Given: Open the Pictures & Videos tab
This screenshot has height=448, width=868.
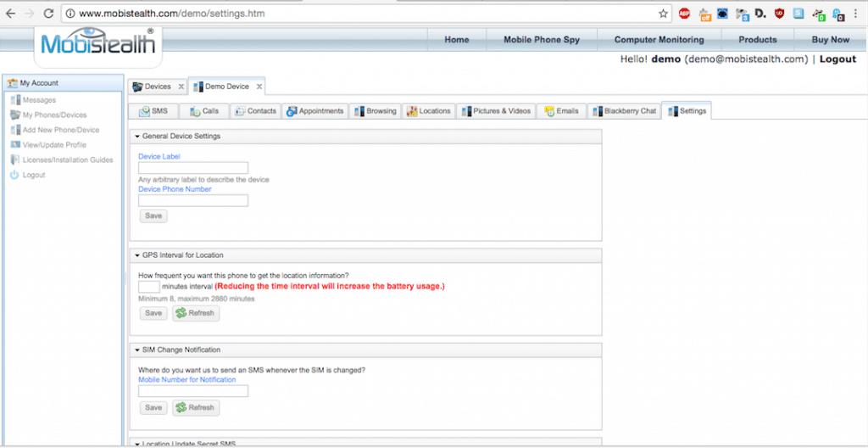Looking at the screenshot, I should (x=496, y=111).
